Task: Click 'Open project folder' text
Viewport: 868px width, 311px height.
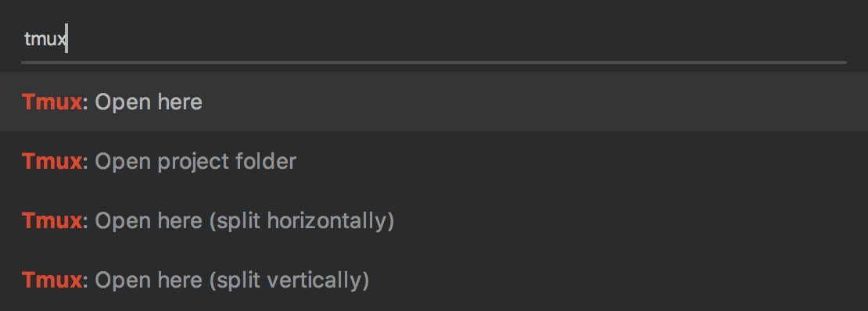Action: (196, 162)
